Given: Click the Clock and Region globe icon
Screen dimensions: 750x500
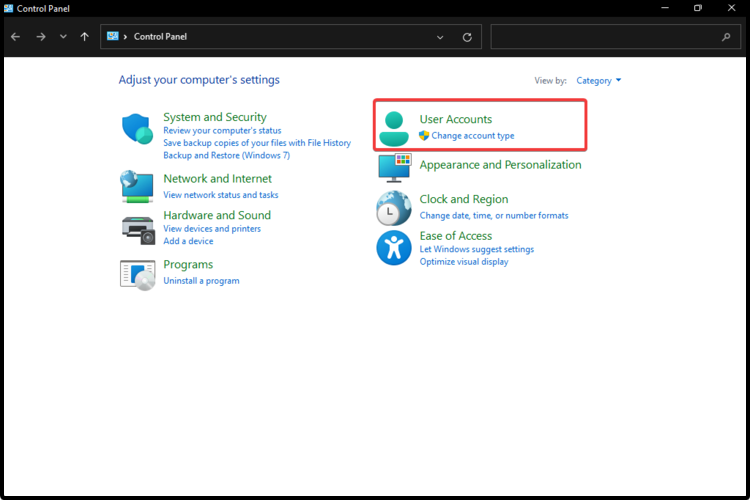Looking at the screenshot, I should pos(394,208).
